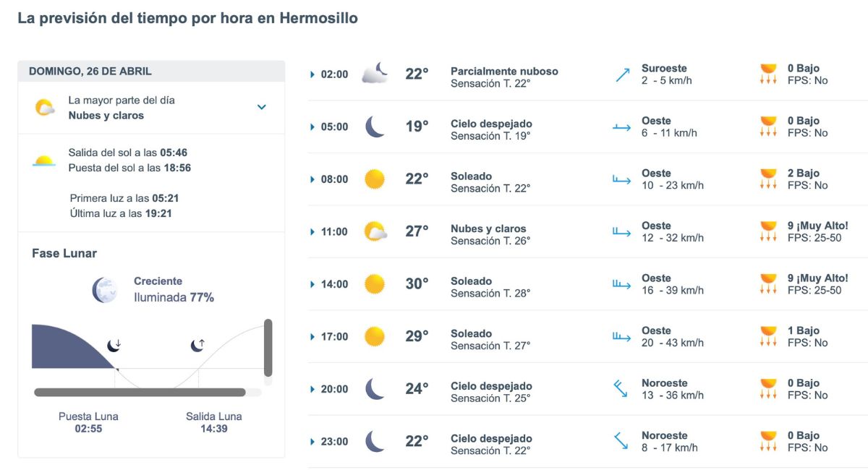Image resolution: width=868 pixels, height=470 pixels.
Task: Click the 30° temperature at 14:00
Action: point(418,283)
